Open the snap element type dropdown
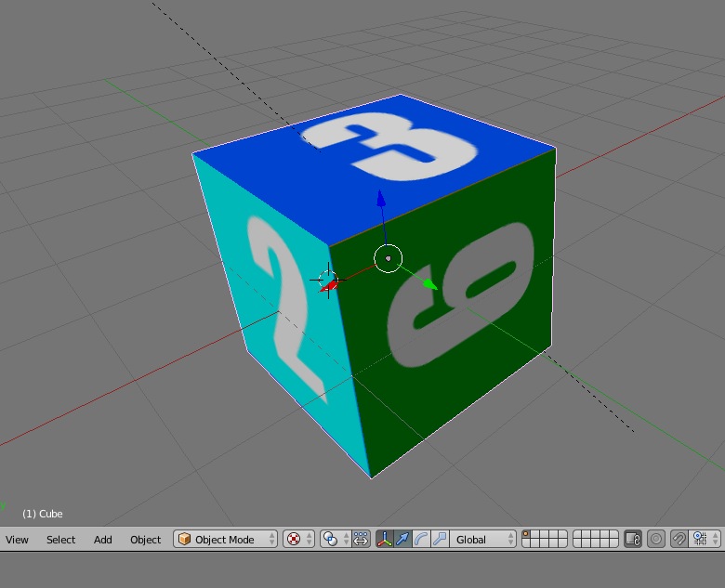The image size is (725, 588). [705, 539]
